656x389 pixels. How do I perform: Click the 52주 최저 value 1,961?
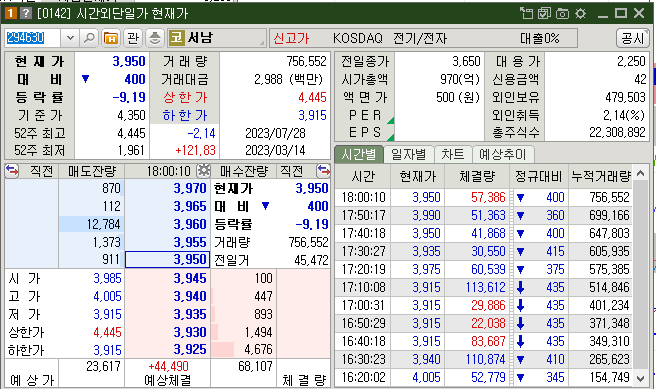pos(132,150)
